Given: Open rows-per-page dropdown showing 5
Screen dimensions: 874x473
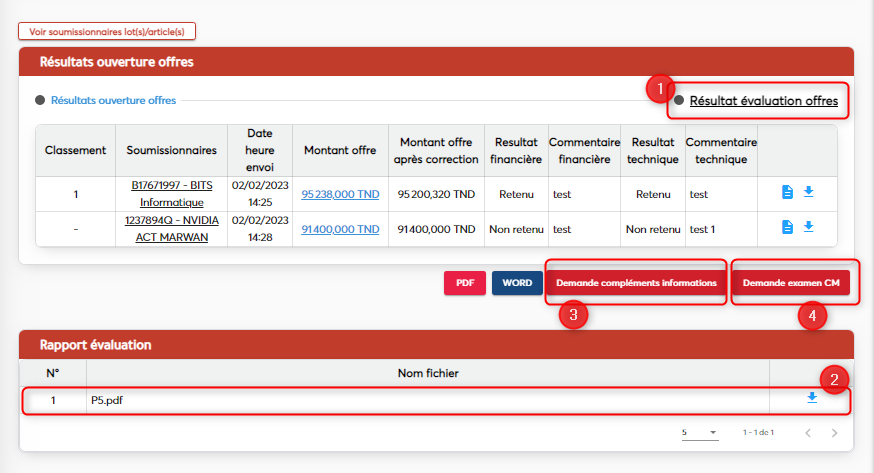Looking at the screenshot, I should pyautogui.click(x=699, y=433).
